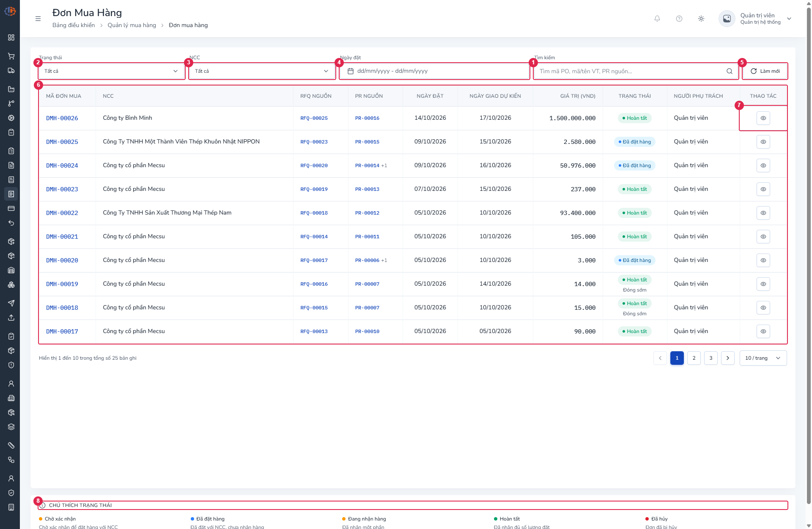
Task: Go to page 2
Action: click(694, 358)
